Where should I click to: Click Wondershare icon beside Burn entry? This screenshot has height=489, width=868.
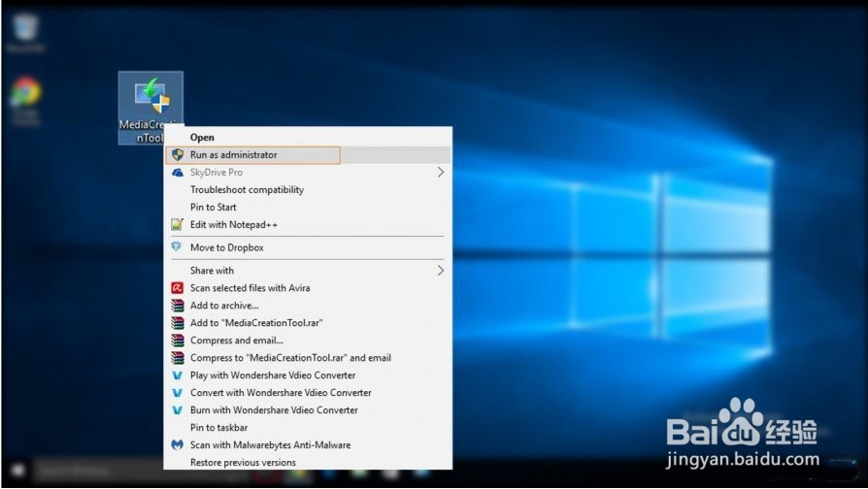coord(177,410)
